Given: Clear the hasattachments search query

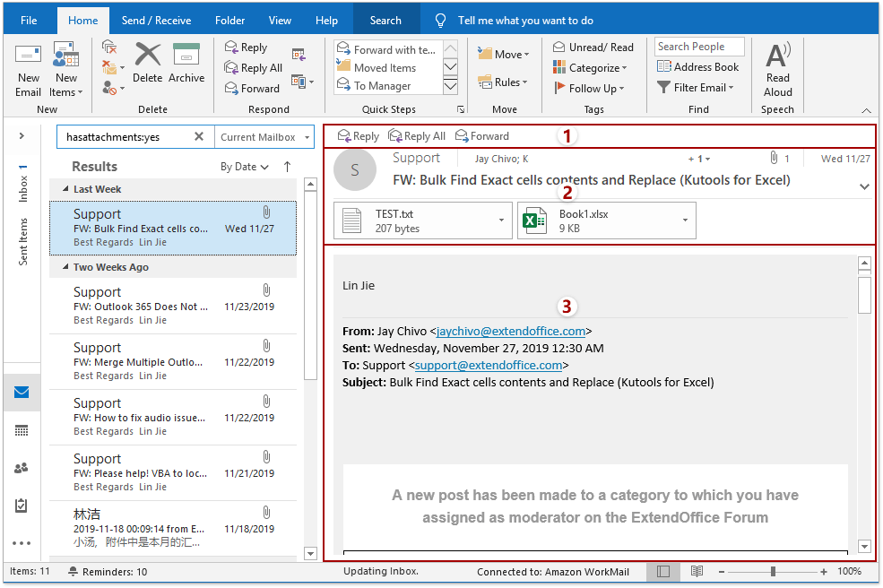Looking at the screenshot, I should coord(199,137).
